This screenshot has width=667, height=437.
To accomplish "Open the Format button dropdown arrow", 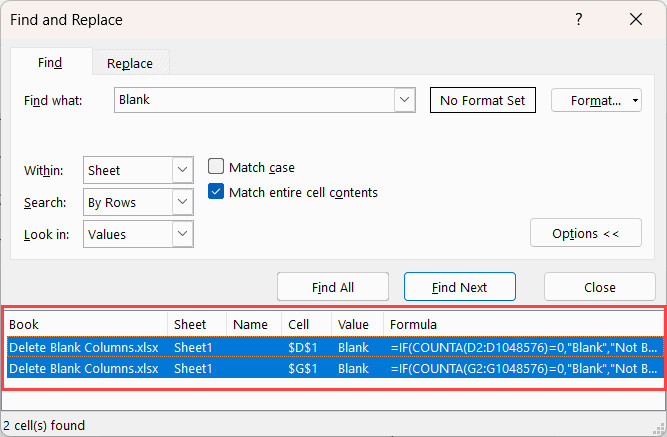I will 636,101.
